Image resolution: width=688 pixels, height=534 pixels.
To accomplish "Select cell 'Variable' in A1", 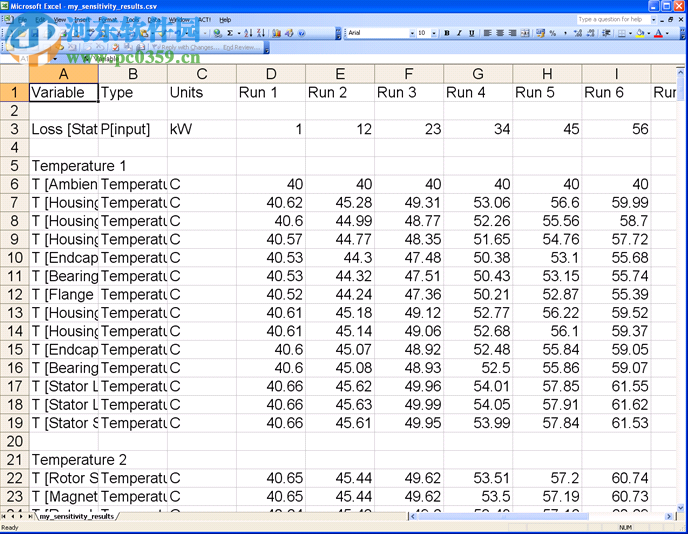I will [x=64, y=93].
